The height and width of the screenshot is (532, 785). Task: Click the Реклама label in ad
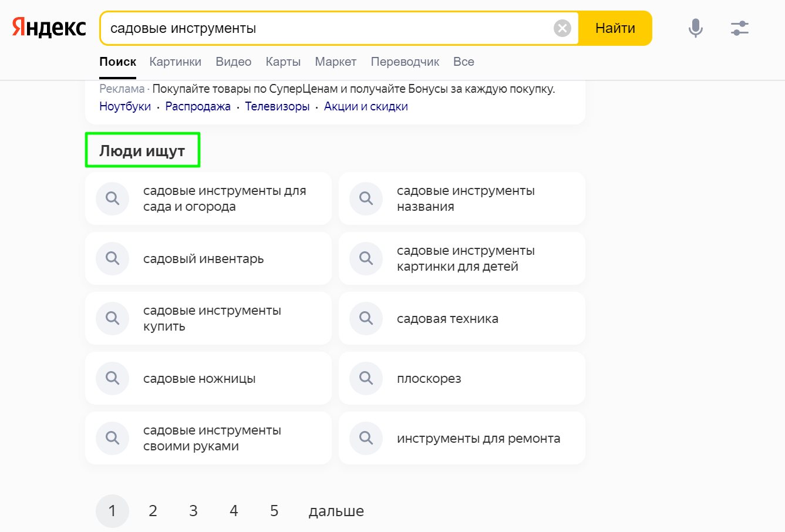tap(122, 89)
